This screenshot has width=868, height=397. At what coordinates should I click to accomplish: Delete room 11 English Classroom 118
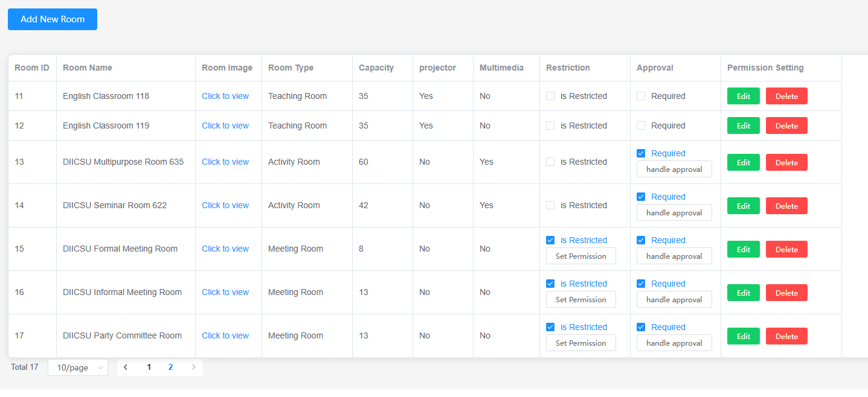click(x=786, y=96)
